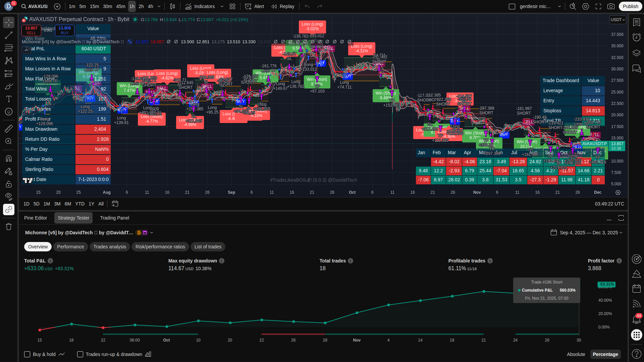Open the layout setup grid icon
This screenshot has height=362, width=644.
pyautogui.click(x=232, y=6)
